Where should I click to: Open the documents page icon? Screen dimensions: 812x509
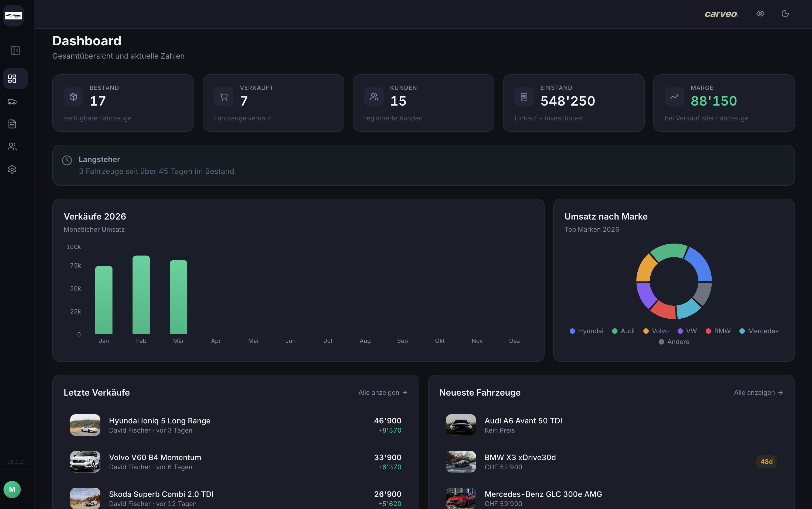pos(12,124)
